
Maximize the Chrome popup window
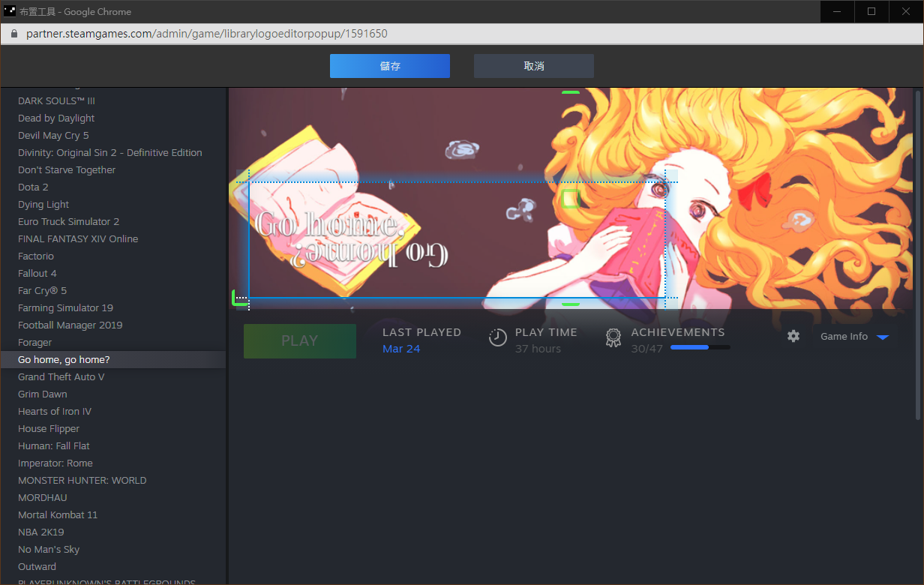pos(871,11)
